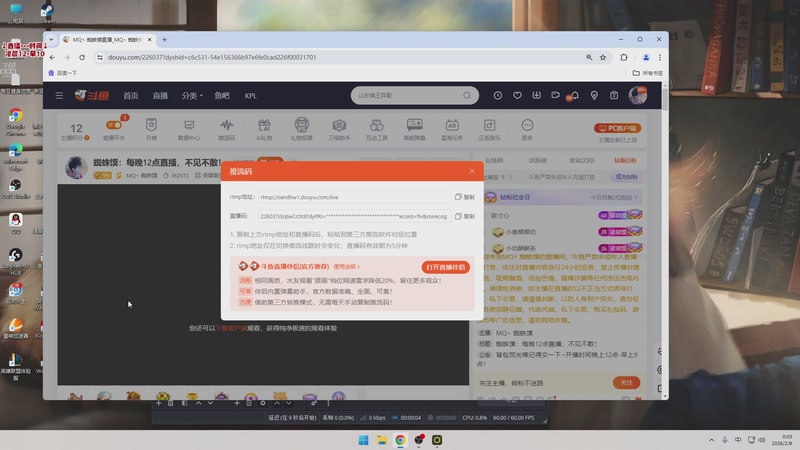Switch to 贵宾(230) tab
Screen dimensions: 800x450
point(582,160)
